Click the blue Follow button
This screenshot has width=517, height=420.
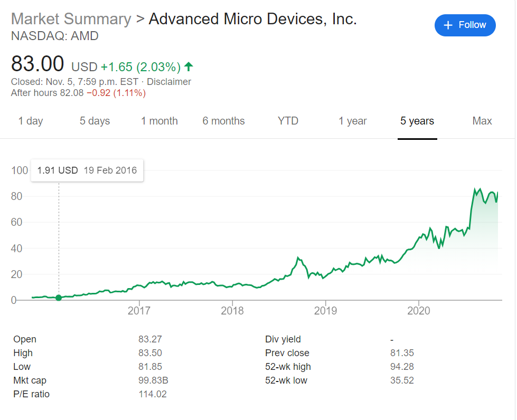465,25
